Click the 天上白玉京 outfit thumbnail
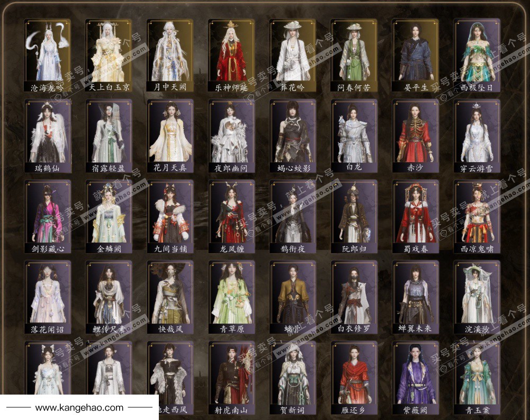 click(x=109, y=56)
